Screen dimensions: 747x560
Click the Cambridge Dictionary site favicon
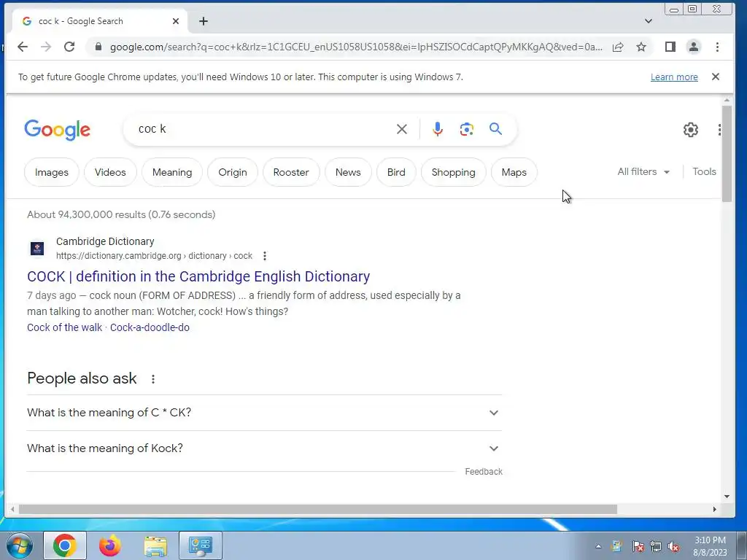tap(37, 248)
